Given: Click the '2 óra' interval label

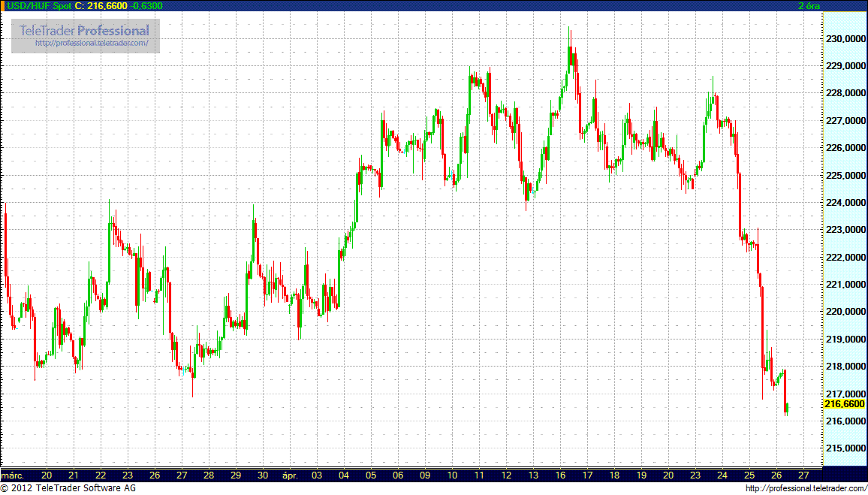Looking at the screenshot, I should click(x=809, y=5).
